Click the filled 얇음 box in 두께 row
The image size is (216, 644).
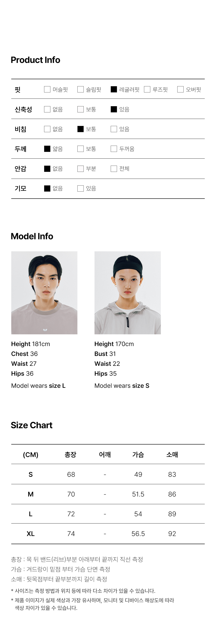pos(47,149)
